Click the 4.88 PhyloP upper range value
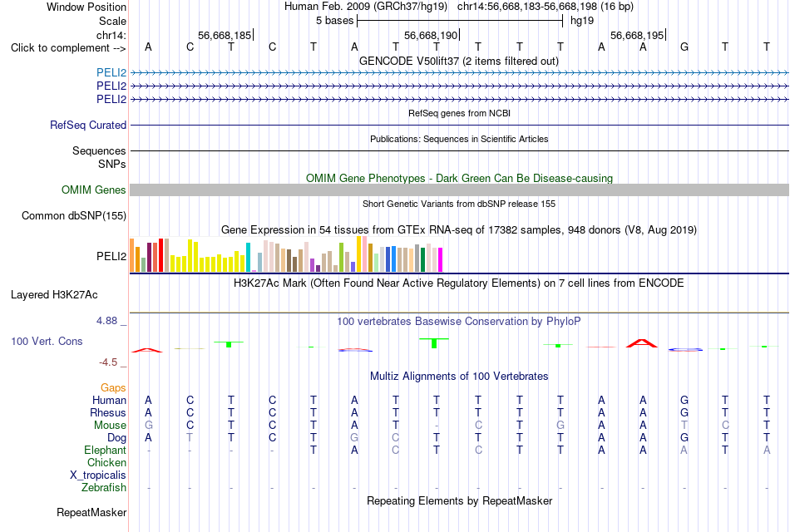The image size is (790, 532). 106,321
